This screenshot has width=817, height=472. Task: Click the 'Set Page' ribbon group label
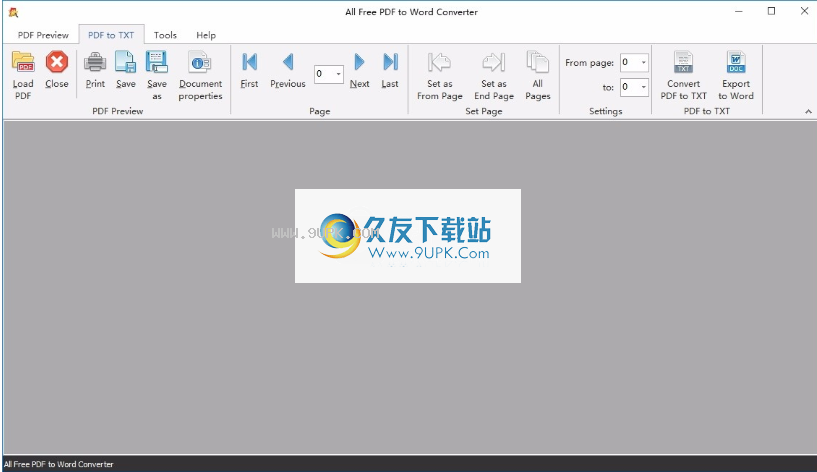484,111
